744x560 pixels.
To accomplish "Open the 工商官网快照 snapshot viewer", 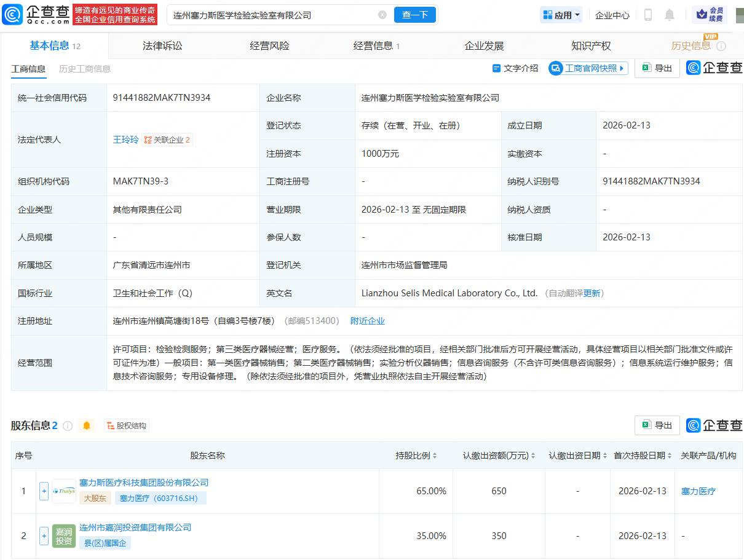I will pyautogui.click(x=587, y=68).
